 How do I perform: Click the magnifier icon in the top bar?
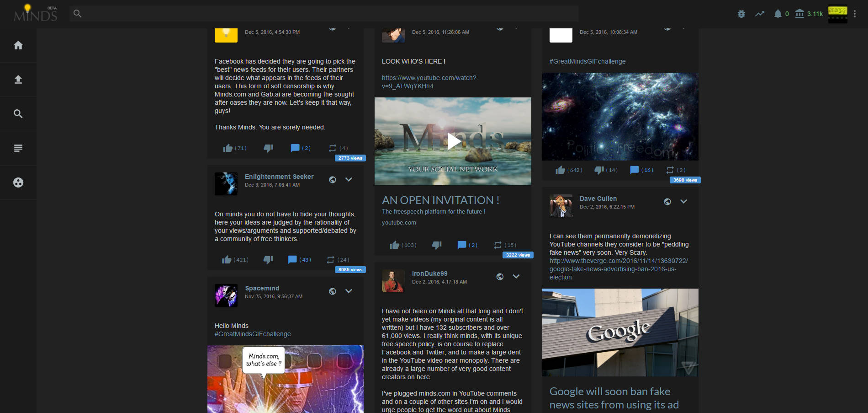point(78,14)
